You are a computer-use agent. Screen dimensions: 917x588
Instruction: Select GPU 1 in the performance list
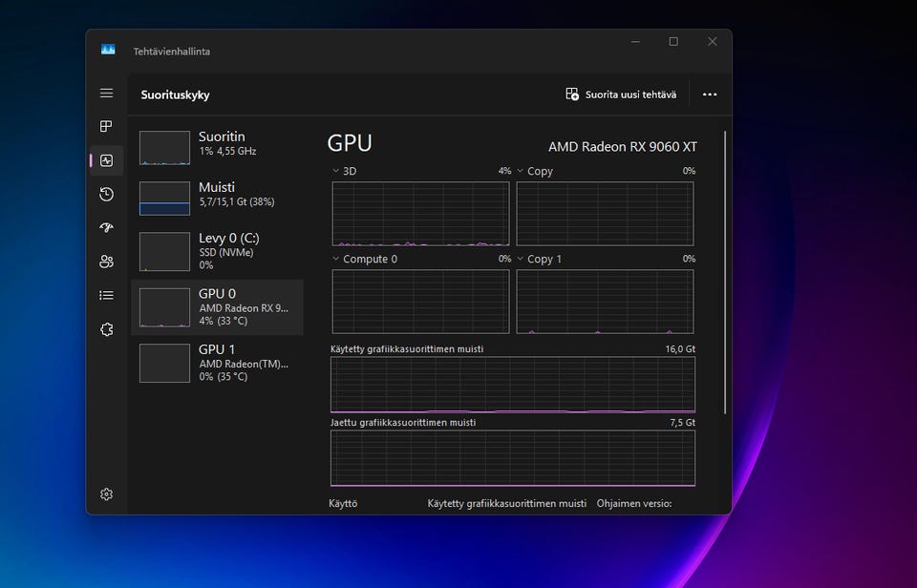point(218,363)
